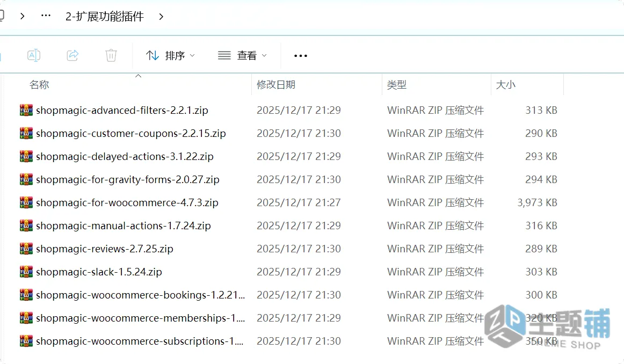Open the Sort (排序) dropdown
The width and height of the screenshot is (624, 364).
click(170, 55)
